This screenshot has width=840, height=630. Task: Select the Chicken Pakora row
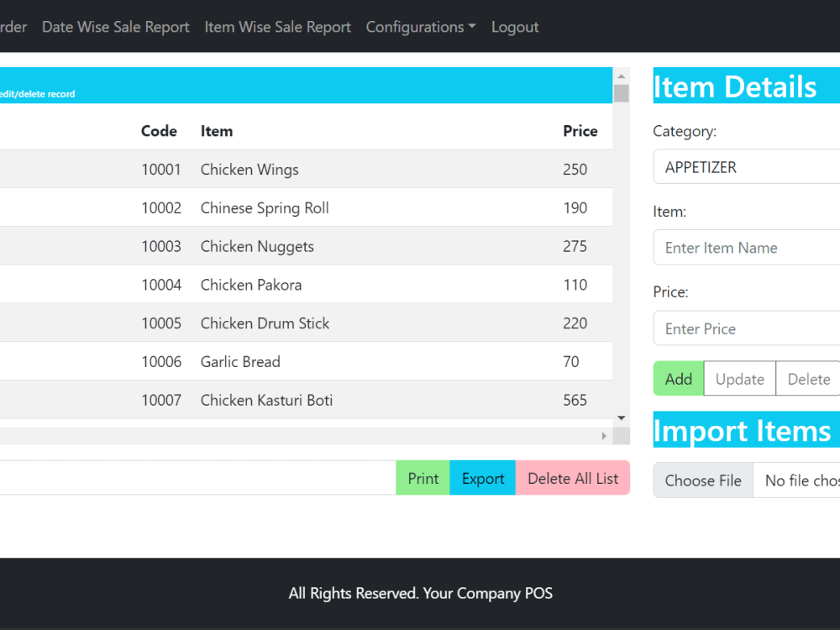tap(306, 285)
